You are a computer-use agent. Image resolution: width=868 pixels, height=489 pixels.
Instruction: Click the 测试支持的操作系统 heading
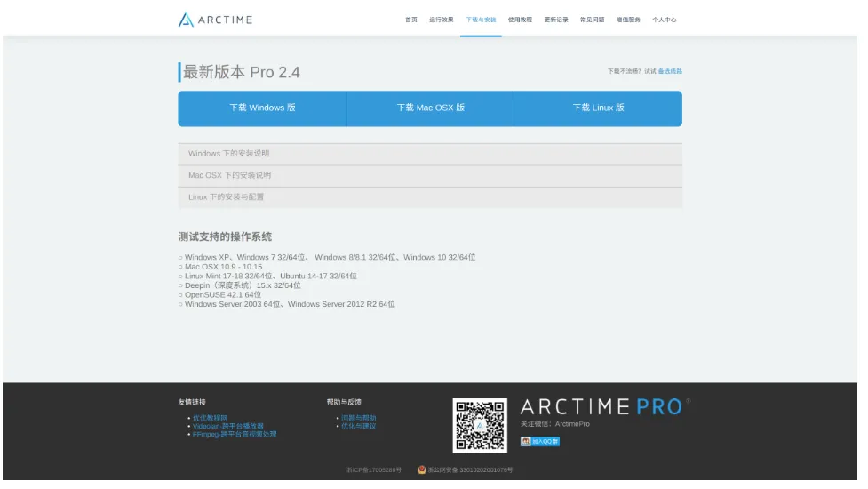(x=225, y=237)
